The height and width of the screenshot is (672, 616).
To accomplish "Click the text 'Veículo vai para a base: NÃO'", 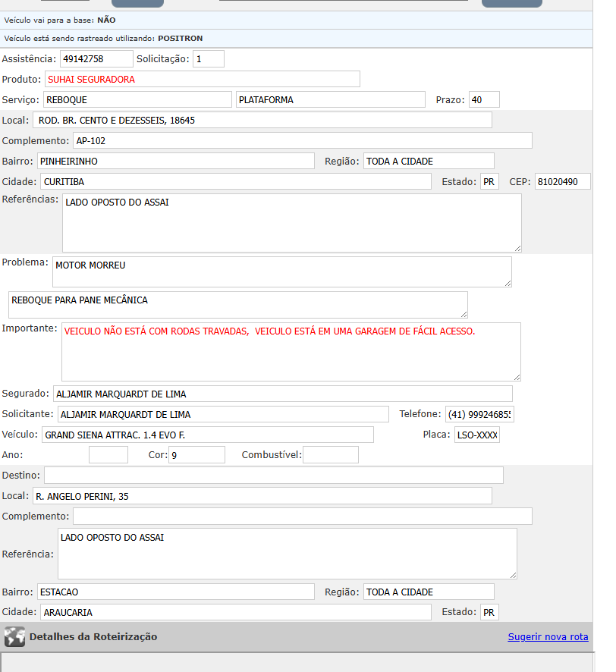I will (60, 20).
